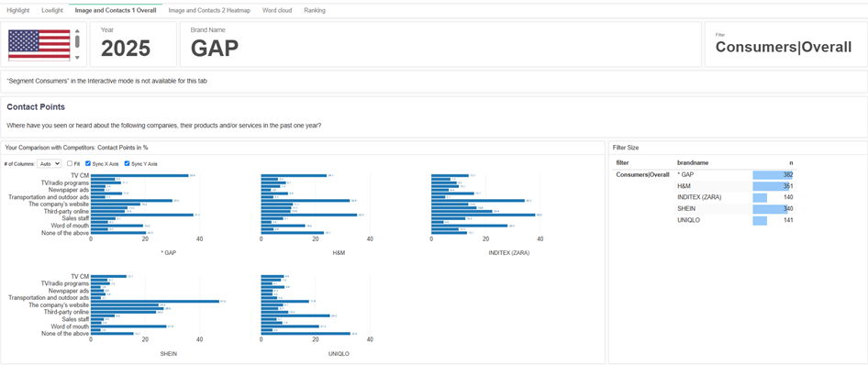Viewport: 868px width, 365px height.
Task: Click Newspaper ads label in the GAP chart
Action: [69, 190]
